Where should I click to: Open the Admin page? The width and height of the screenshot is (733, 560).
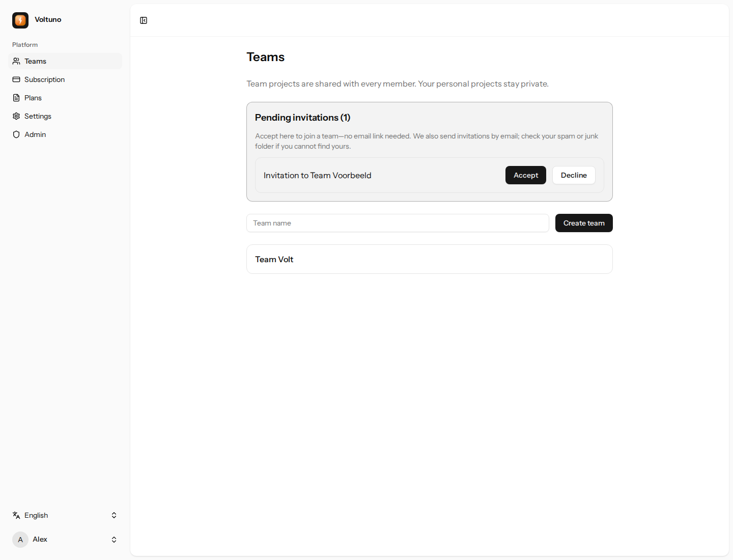point(65,134)
